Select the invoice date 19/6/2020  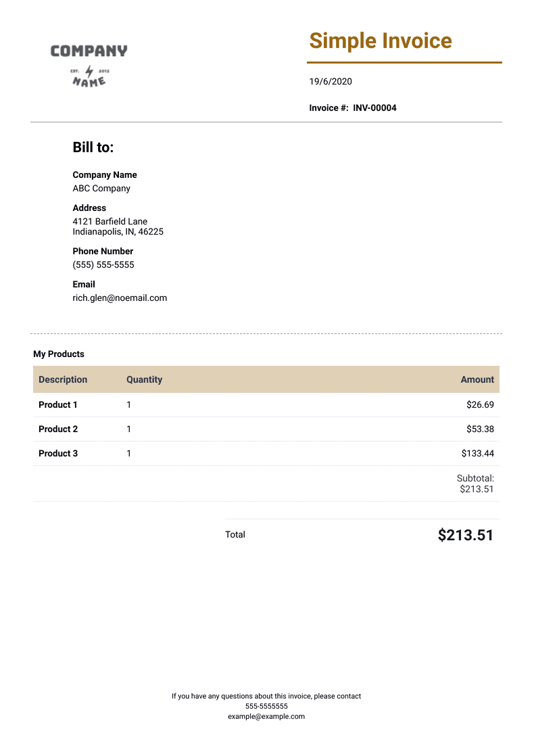(331, 82)
